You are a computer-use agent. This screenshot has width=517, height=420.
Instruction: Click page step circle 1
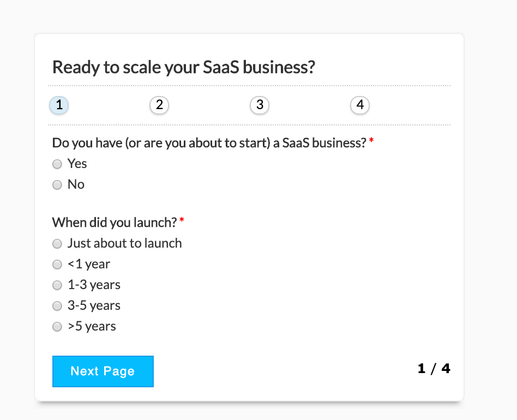[59, 105]
